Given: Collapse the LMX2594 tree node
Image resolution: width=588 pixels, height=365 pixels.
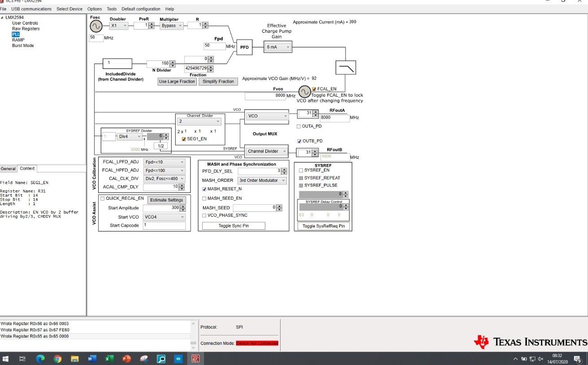Looking at the screenshot, I should pos(2,17).
